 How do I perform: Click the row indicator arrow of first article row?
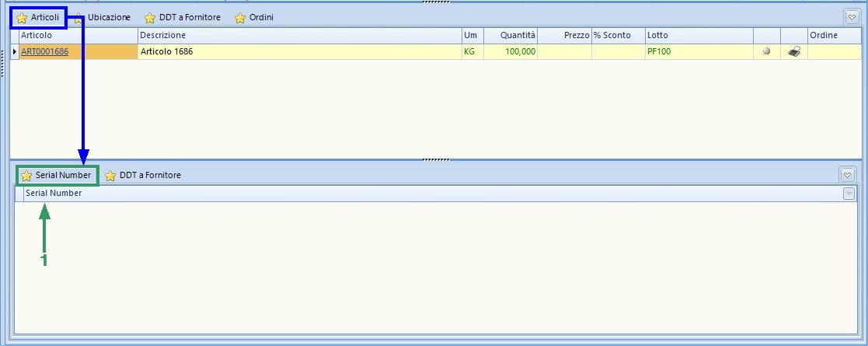(x=15, y=52)
